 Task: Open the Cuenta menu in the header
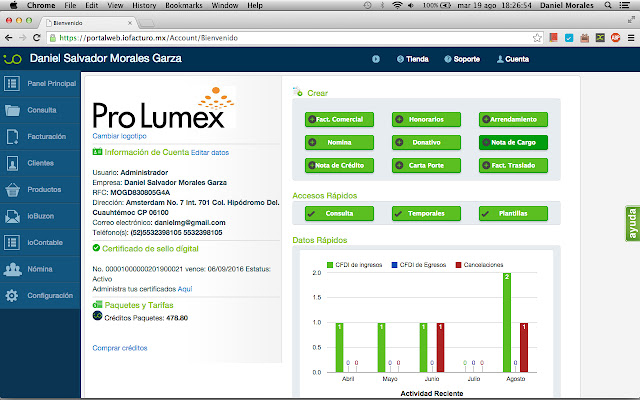(513, 59)
